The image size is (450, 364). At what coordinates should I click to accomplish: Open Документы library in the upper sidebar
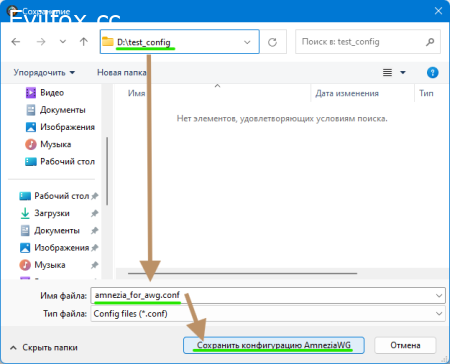point(56,110)
